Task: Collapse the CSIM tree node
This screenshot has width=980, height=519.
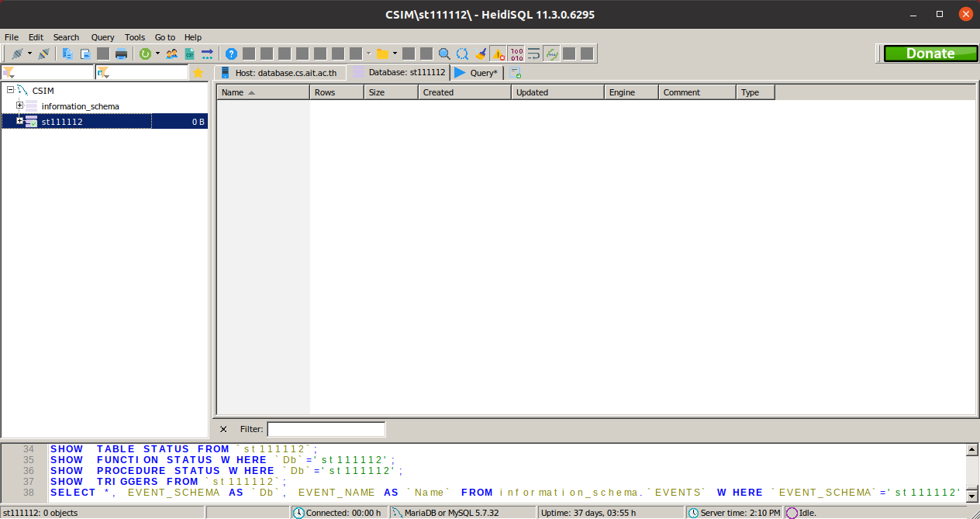Action: tap(10, 90)
